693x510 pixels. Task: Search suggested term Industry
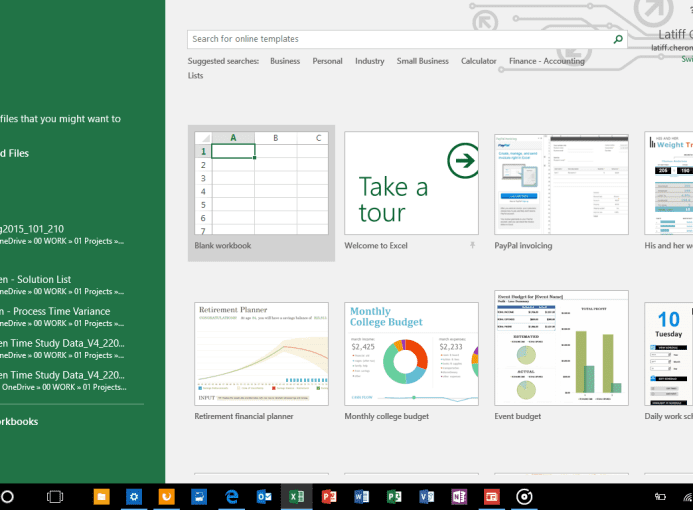pos(369,61)
